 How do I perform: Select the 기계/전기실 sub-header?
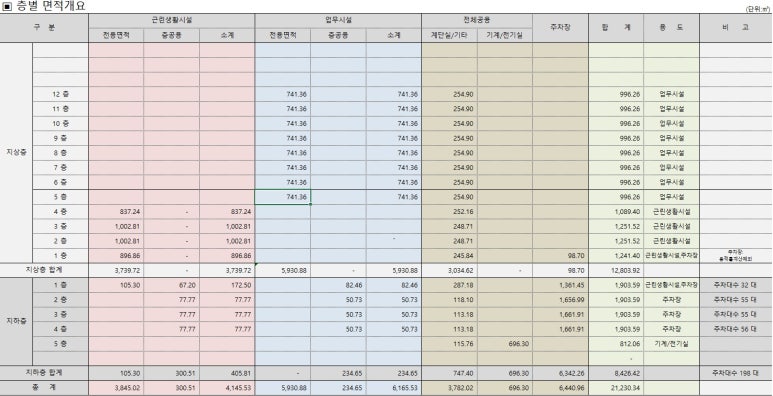[505, 35]
